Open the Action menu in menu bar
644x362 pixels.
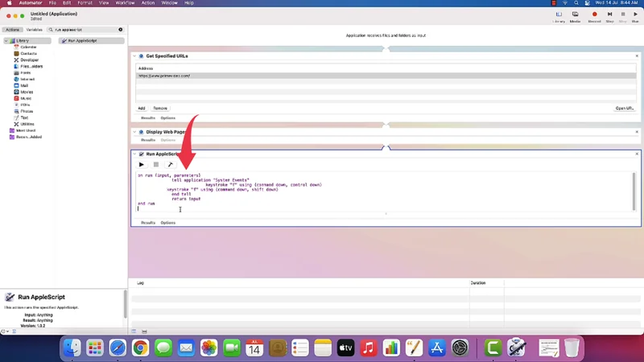coord(148,3)
